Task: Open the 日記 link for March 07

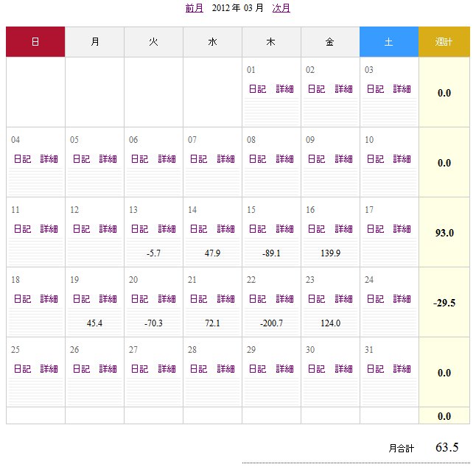Action: tap(198, 159)
